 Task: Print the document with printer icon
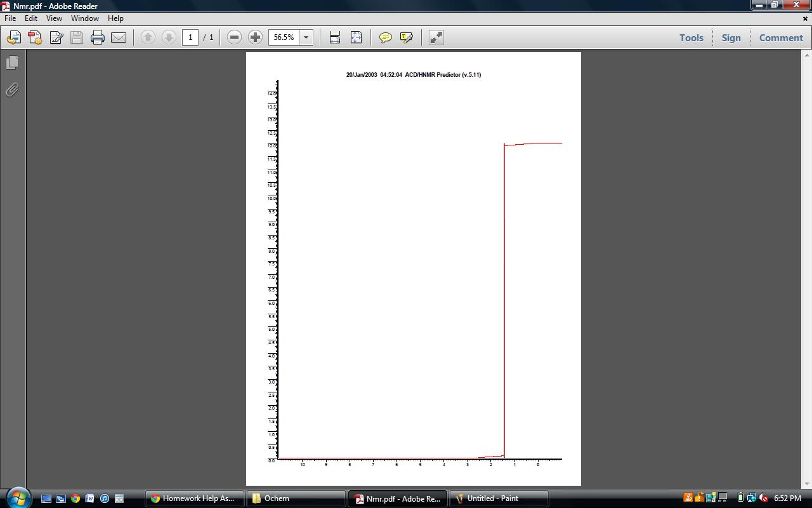(98, 37)
